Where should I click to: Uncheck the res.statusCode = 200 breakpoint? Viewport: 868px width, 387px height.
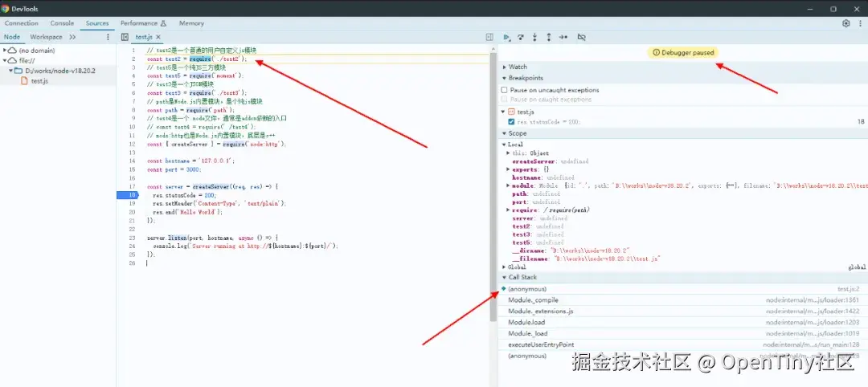coord(511,121)
